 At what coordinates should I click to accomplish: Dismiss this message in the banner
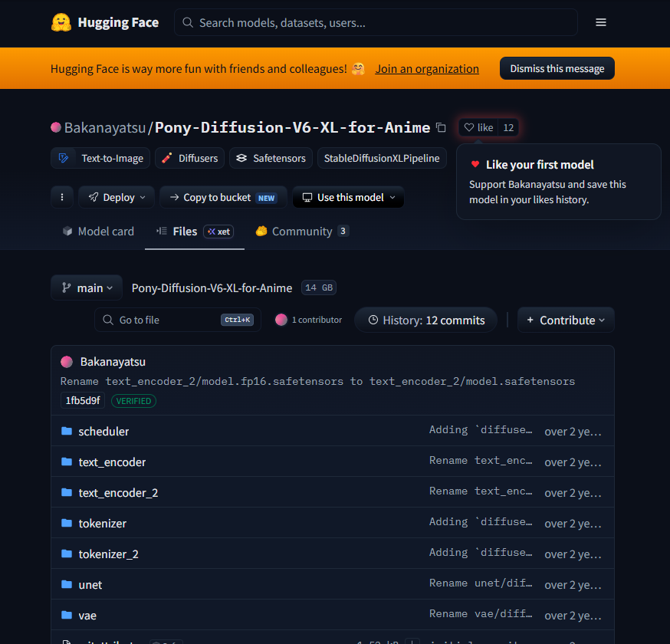pyautogui.click(x=557, y=68)
